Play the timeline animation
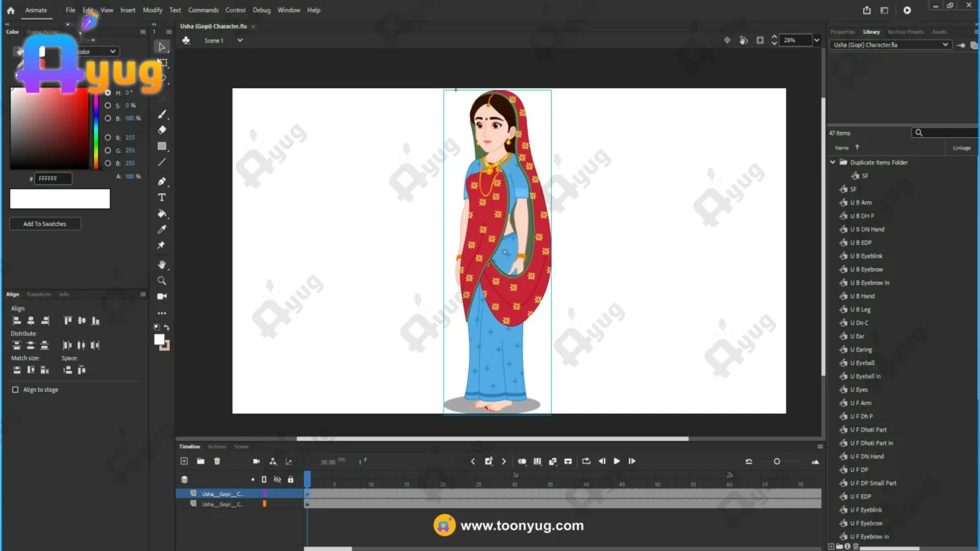The width and height of the screenshot is (980, 551). (617, 461)
